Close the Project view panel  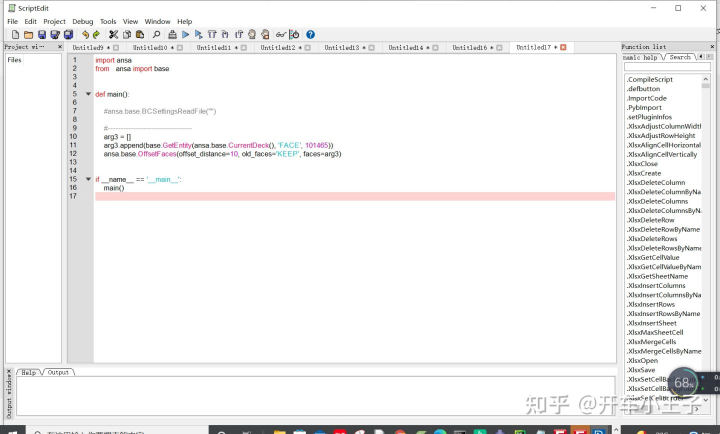(x=60, y=47)
